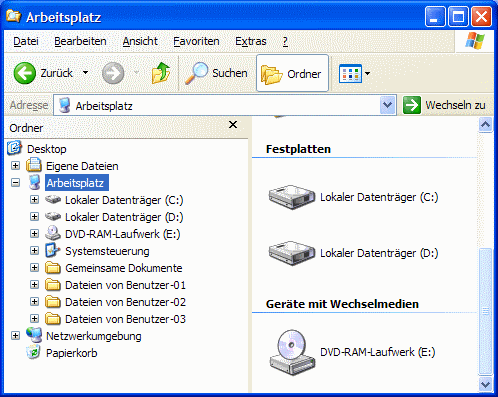Select the Papierkorb label in tree
The image size is (498, 397).
(72, 353)
